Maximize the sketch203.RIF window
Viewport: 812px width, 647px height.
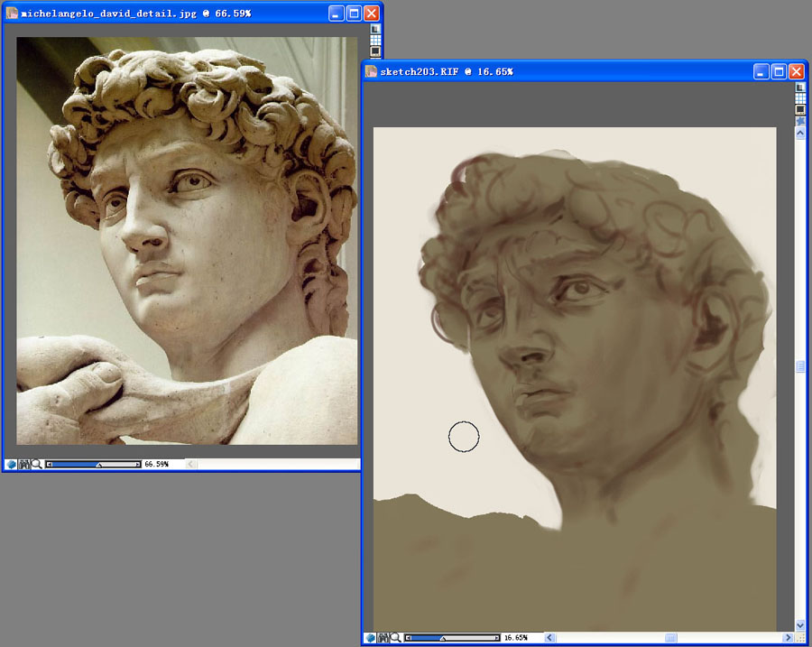coord(779,71)
